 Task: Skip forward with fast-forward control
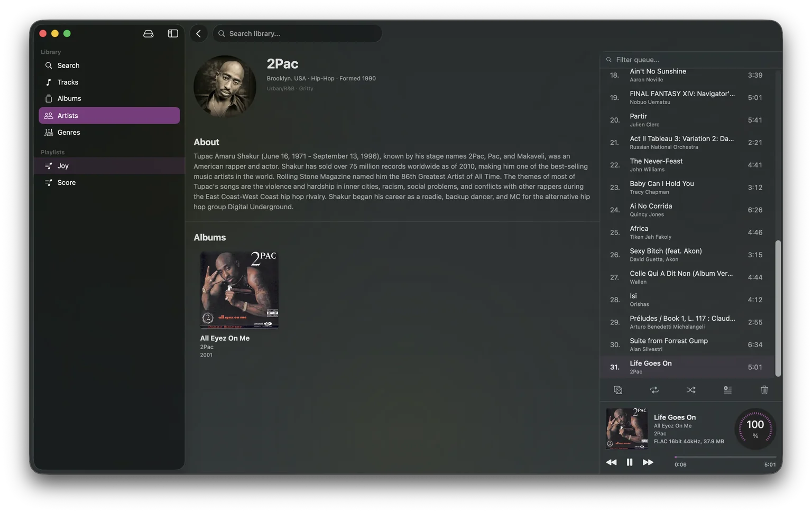point(648,462)
